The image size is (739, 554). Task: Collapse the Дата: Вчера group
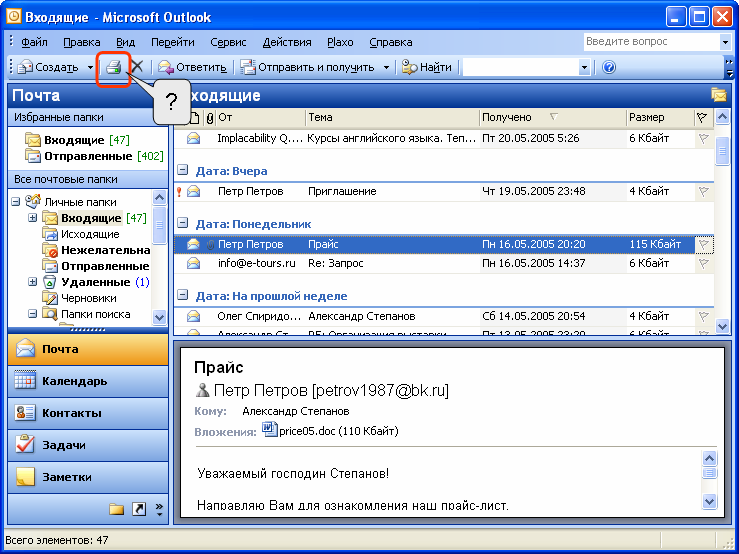182,171
